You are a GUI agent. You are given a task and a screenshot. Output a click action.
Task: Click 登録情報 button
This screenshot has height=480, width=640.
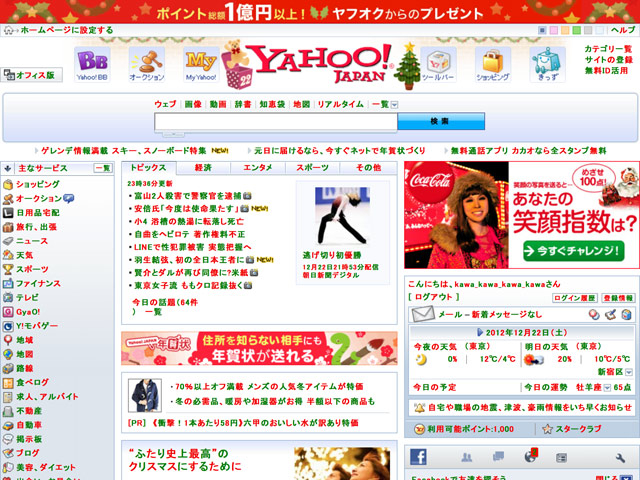pos(618,298)
